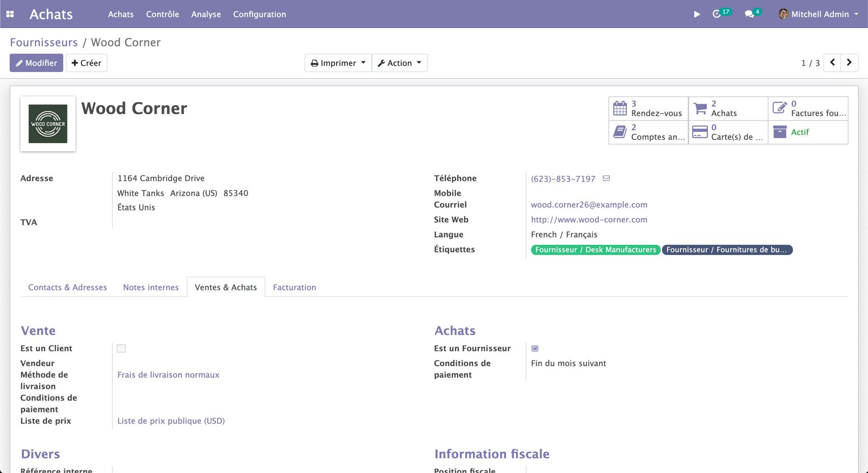This screenshot has height=473, width=868.
Task: Open the Imprimer dropdown
Action: pyautogui.click(x=338, y=63)
